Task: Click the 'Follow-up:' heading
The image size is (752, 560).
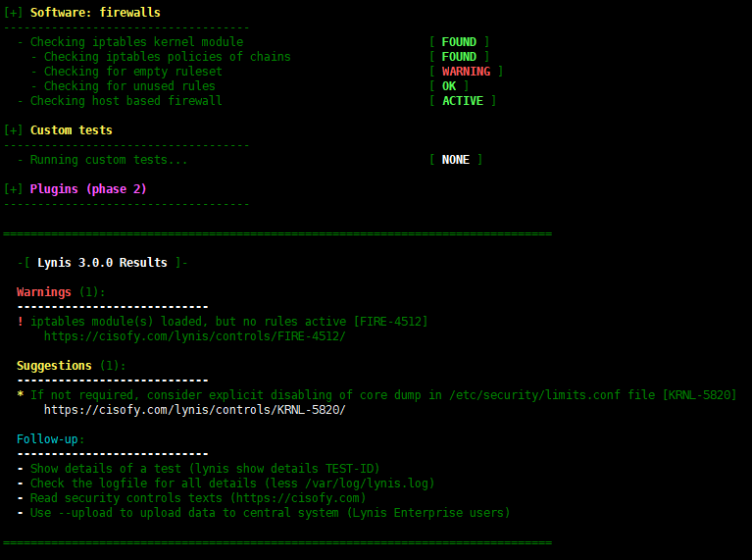Action: coord(51,439)
